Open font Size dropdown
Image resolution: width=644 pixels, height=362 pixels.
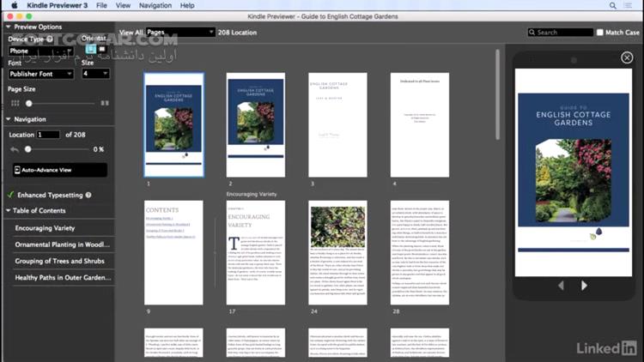point(95,74)
